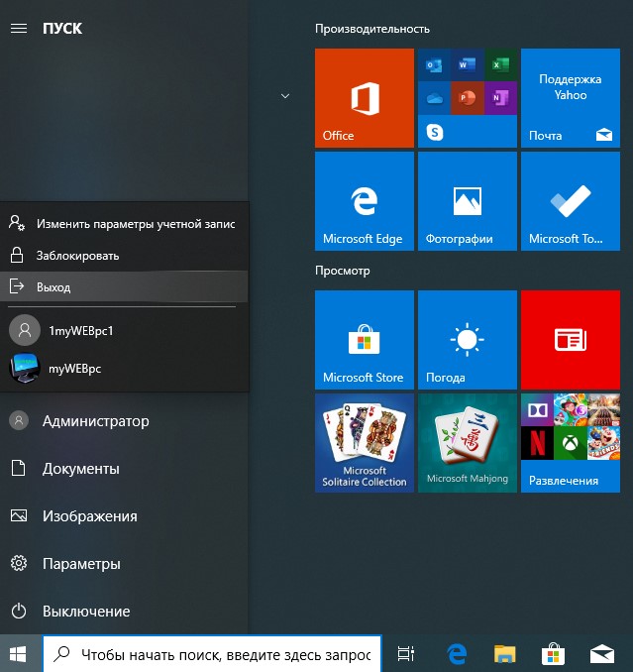The height and width of the screenshot is (672, 633).
Task: Launch the Microsoft Mahjong tile
Action: point(468,443)
